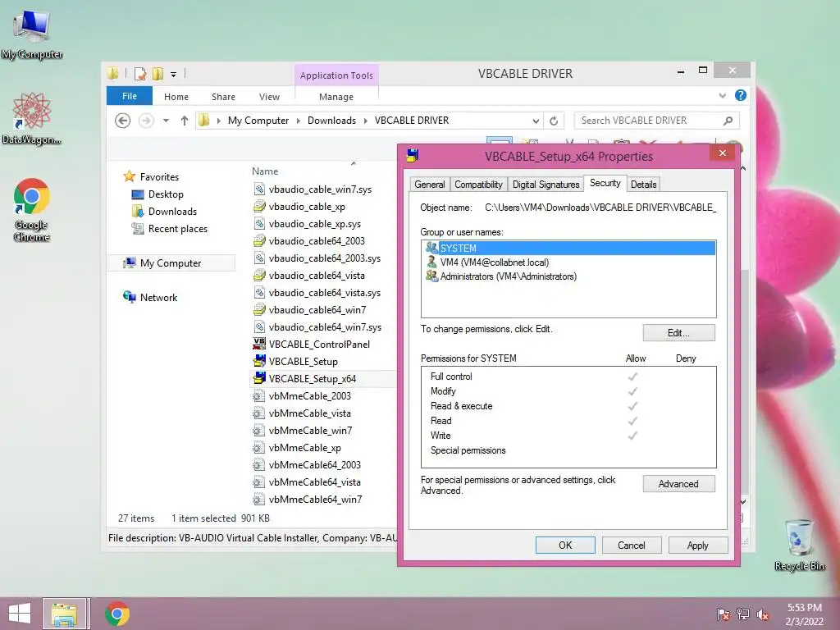Close the VBCABLE_Setup_x64 Properties dialog
This screenshot has width=840, height=630.
click(x=723, y=153)
